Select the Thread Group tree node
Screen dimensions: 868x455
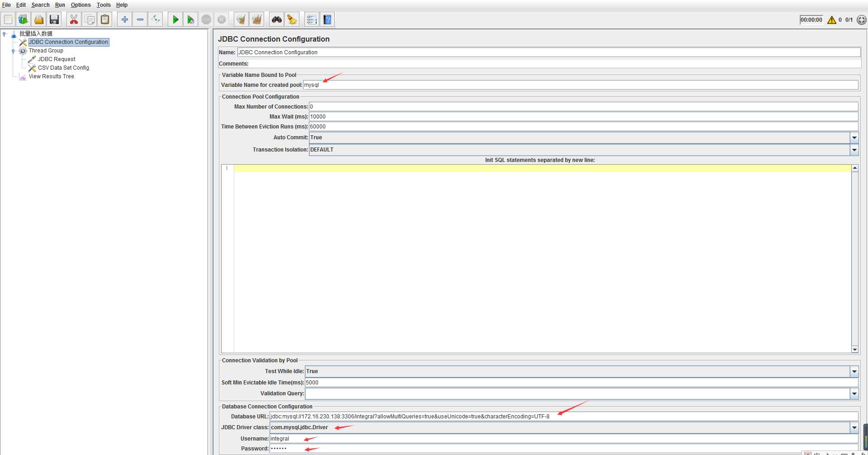(x=46, y=51)
